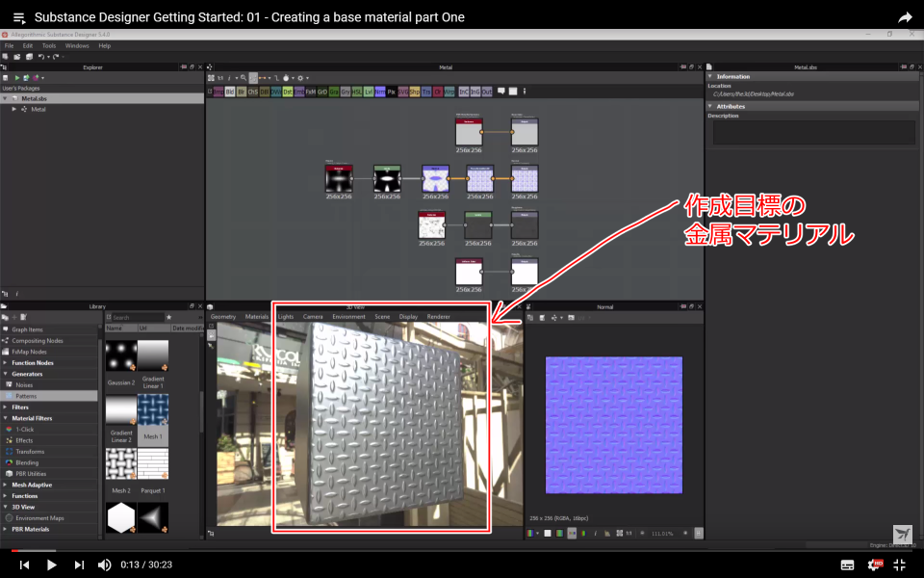Click the Description text box
Image resolution: width=924 pixels, height=578 pixels.
(x=814, y=133)
